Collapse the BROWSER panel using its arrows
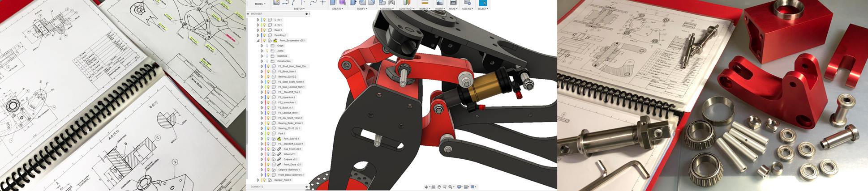The height and width of the screenshot is (191, 868). click(x=249, y=14)
